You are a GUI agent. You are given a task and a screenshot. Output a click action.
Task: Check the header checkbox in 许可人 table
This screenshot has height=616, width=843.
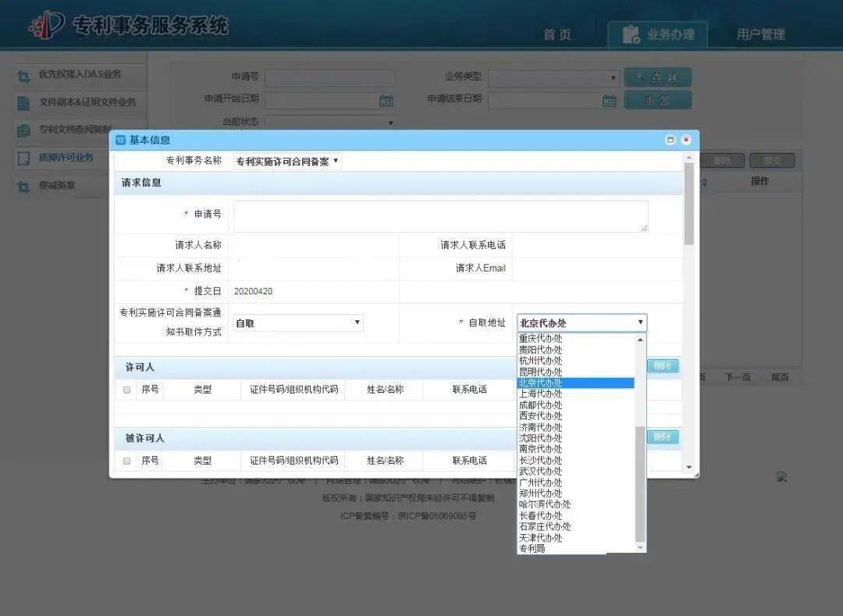tap(126, 389)
